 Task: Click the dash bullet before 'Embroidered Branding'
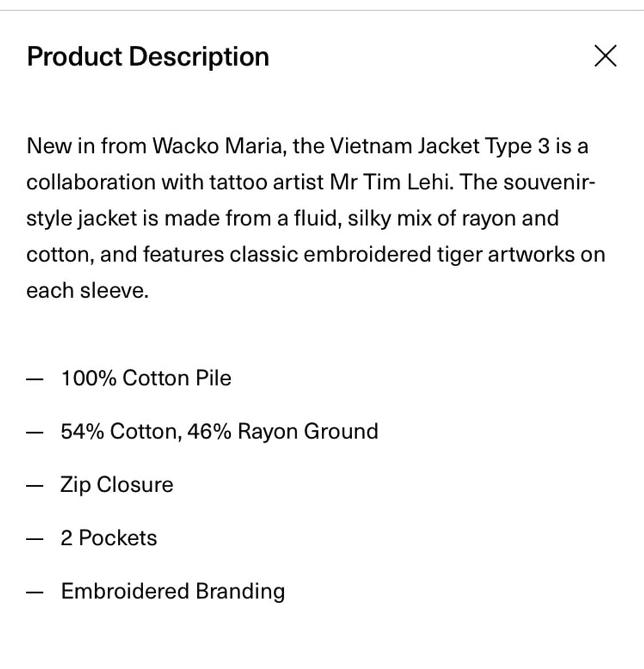point(34,592)
